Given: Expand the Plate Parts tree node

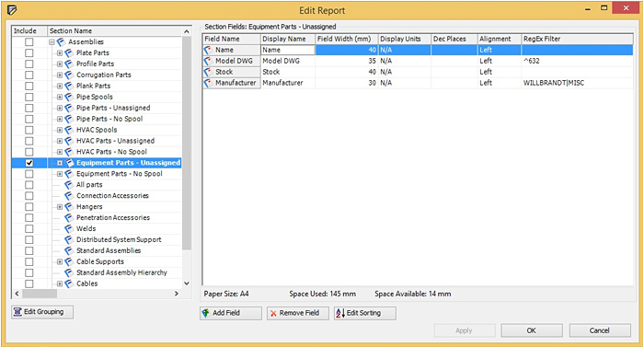Looking at the screenshot, I should pyautogui.click(x=60, y=53).
